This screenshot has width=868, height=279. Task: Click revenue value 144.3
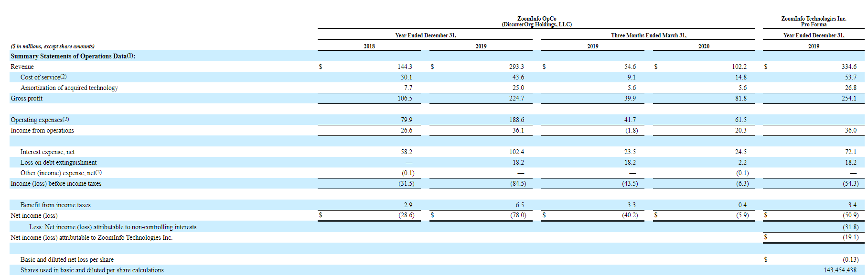tap(405, 67)
